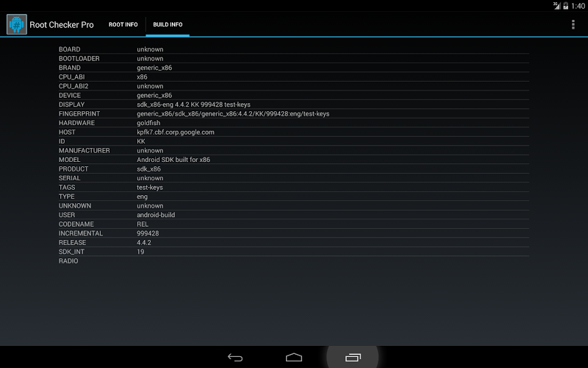
Task: Click the RADIO label
Action: [68, 261]
